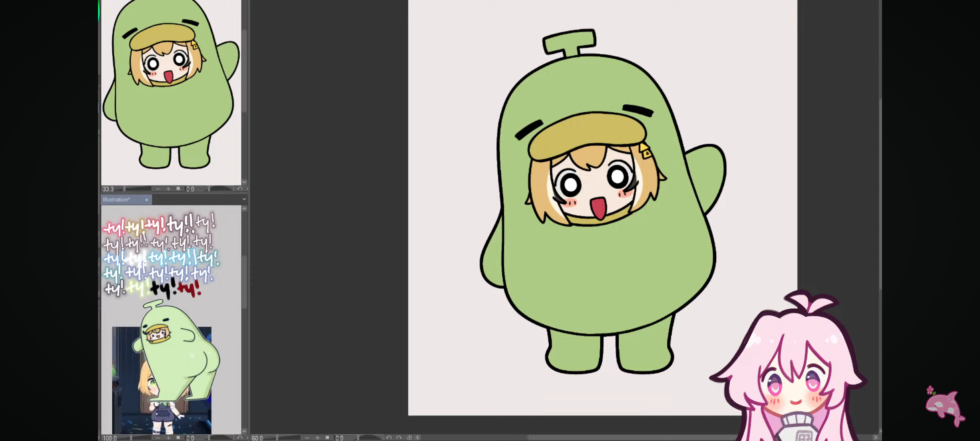Click fit square icon in lower sub view

(x=178, y=438)
